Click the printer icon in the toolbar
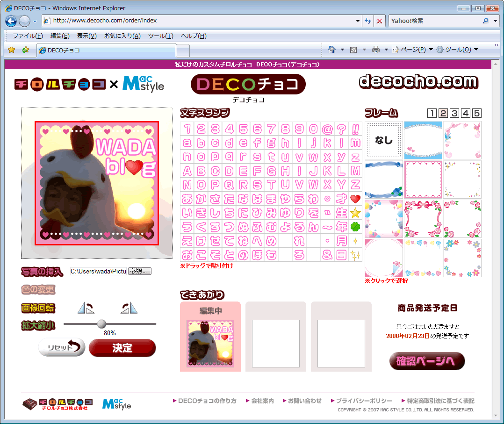 pyautogui.click(x=375, y=50)
